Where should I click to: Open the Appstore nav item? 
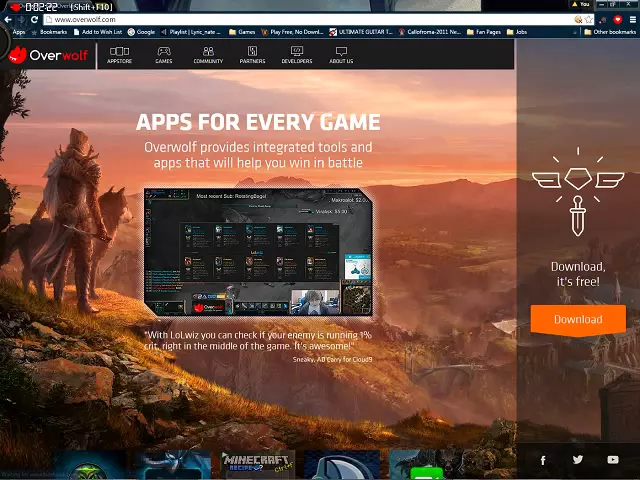coord(120,55)
